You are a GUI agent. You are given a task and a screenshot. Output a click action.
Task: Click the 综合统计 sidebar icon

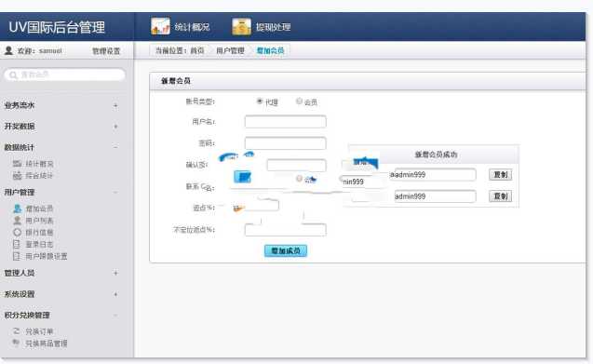tap(17, 175)
